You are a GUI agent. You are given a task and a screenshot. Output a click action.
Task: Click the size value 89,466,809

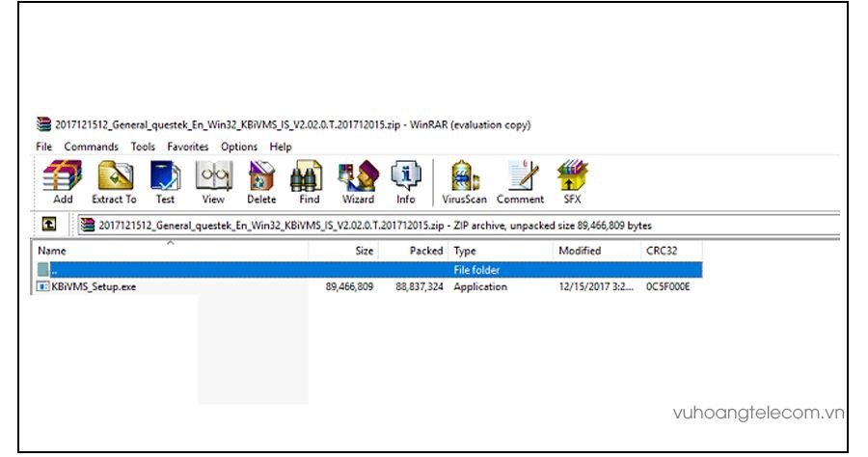coord(349,286)
